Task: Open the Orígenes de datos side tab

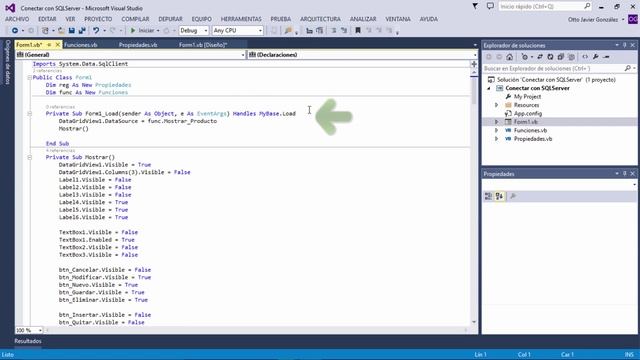Action: (7, 62)
